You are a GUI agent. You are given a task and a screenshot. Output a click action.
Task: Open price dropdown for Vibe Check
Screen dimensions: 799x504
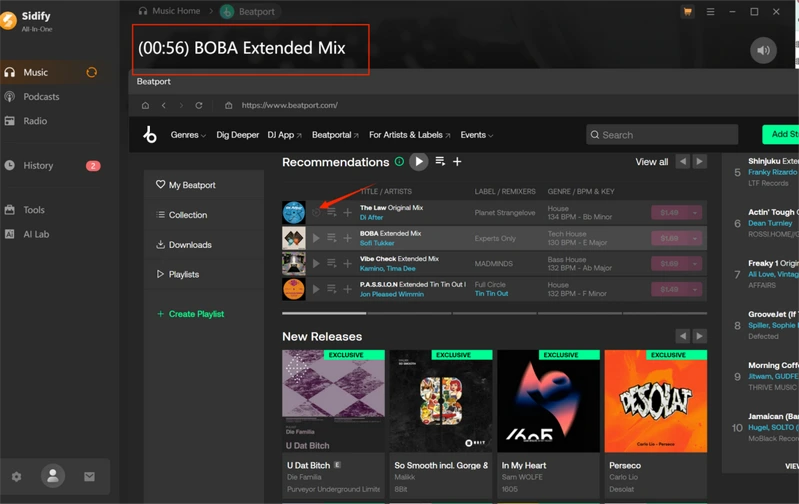point(695,263)
